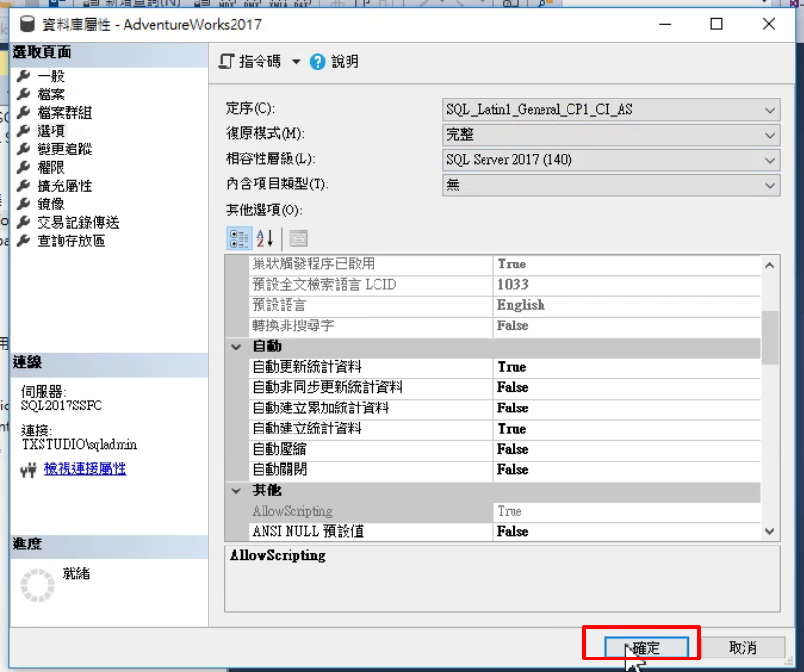
Task: Select the 自動建立統計資料 row
Action: (505, 429)
